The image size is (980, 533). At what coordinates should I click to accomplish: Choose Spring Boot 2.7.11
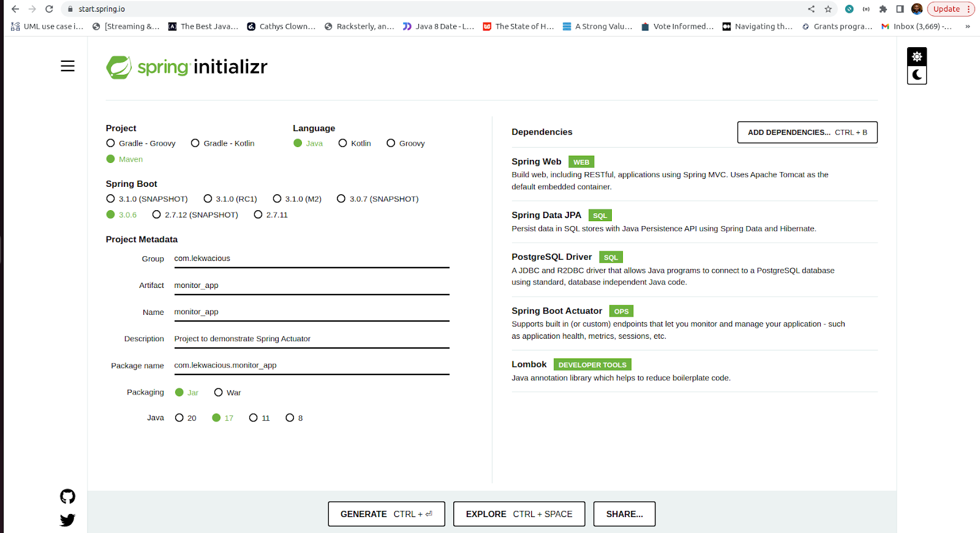[271, 215]
